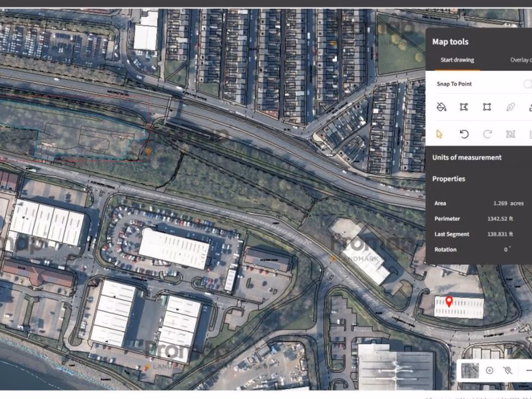Open the Overlay tab in Map tools

[x=520, y=60]
